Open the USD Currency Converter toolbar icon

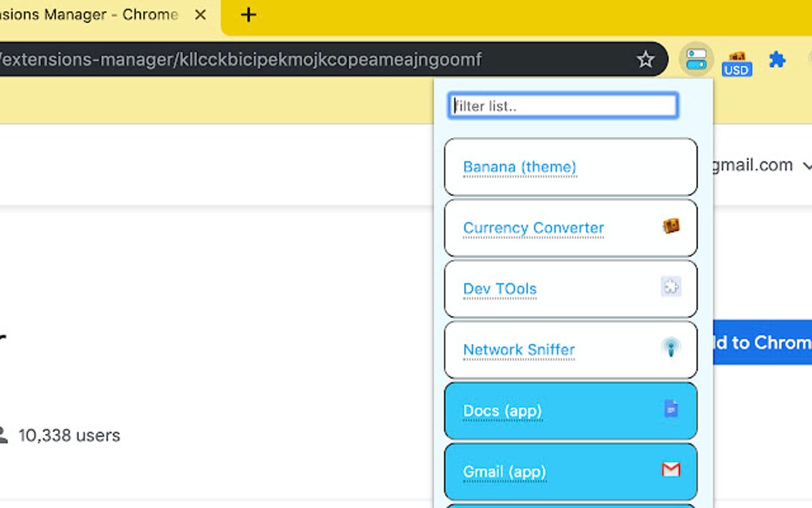[x=736, y=60]
